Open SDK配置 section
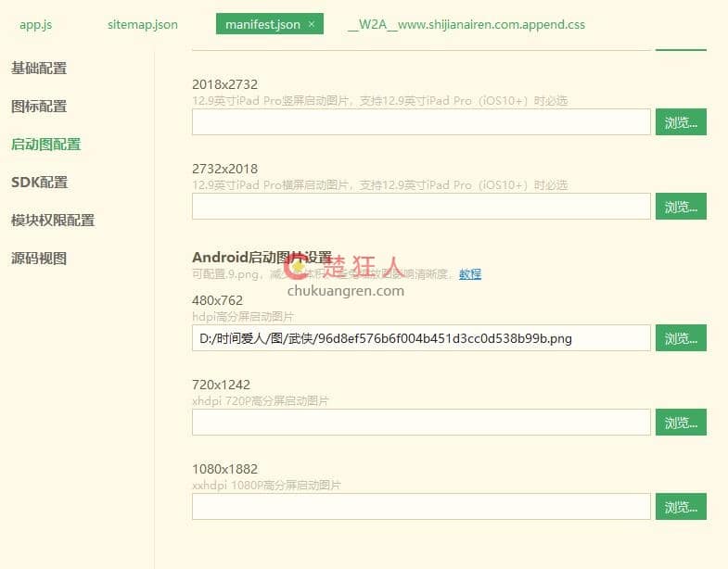This screenshot has width=728, height=569. (x=40, y=183)
